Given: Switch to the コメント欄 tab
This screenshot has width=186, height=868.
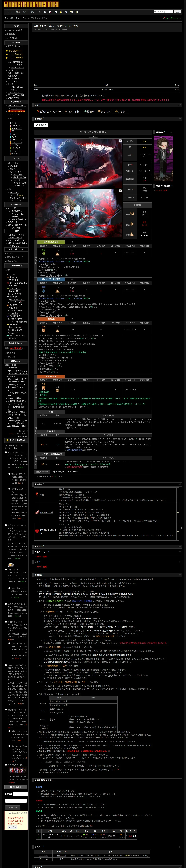Looking at the screenshot, I should (x=72, y=112).
